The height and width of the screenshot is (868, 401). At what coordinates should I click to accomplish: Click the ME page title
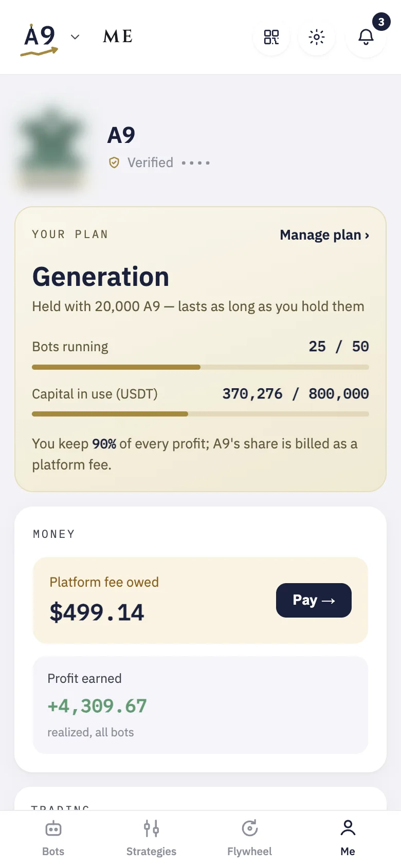click(x=118, y=37)
